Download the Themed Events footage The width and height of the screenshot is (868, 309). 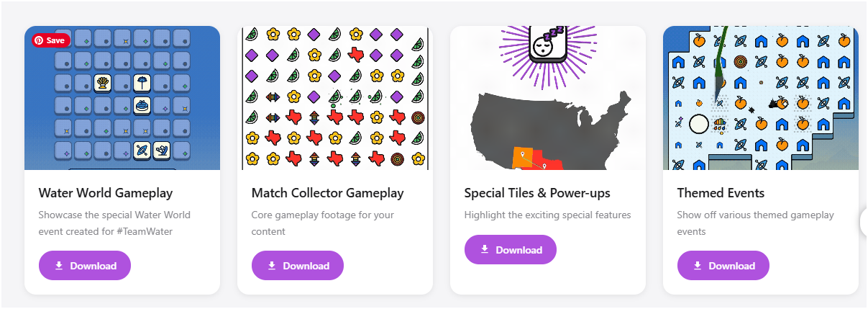click(723, 266)
